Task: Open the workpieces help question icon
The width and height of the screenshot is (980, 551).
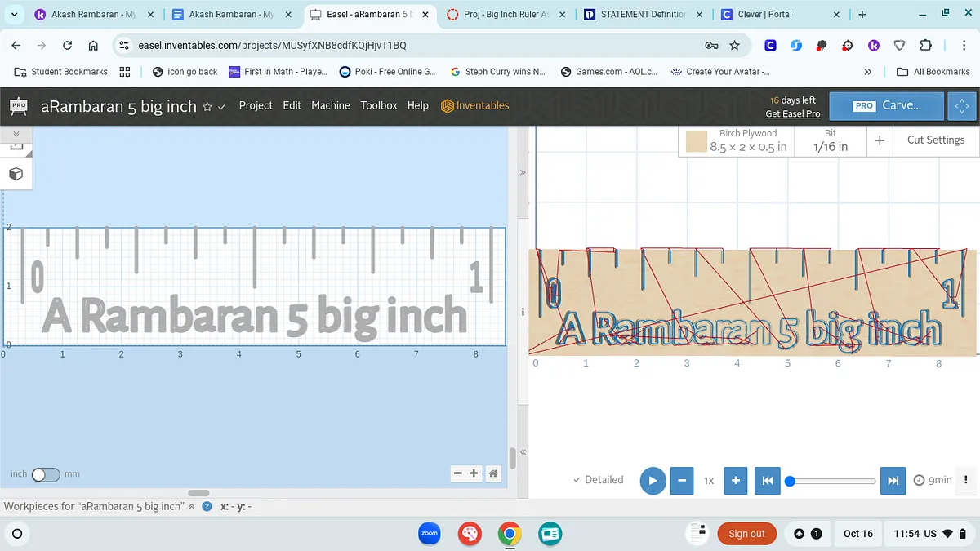Action: tap(207, 506)
